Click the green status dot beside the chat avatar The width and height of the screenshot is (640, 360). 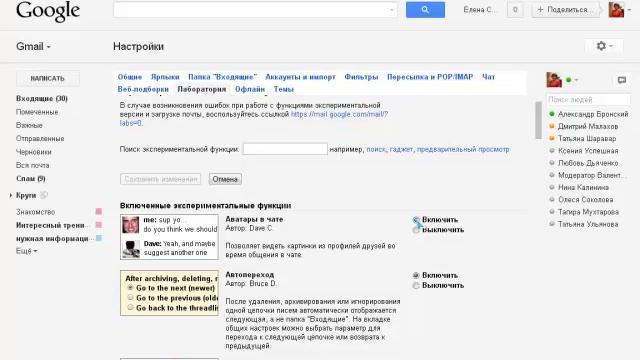tap(569, 80)
